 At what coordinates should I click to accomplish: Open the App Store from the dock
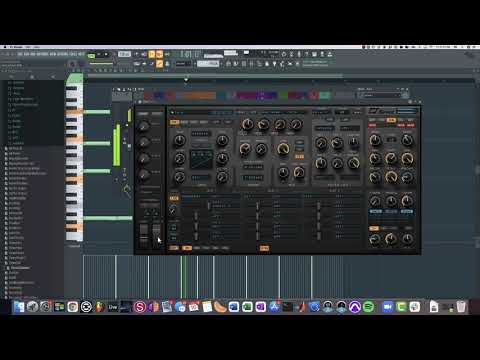pyautogui.click(x=274, y=307)
